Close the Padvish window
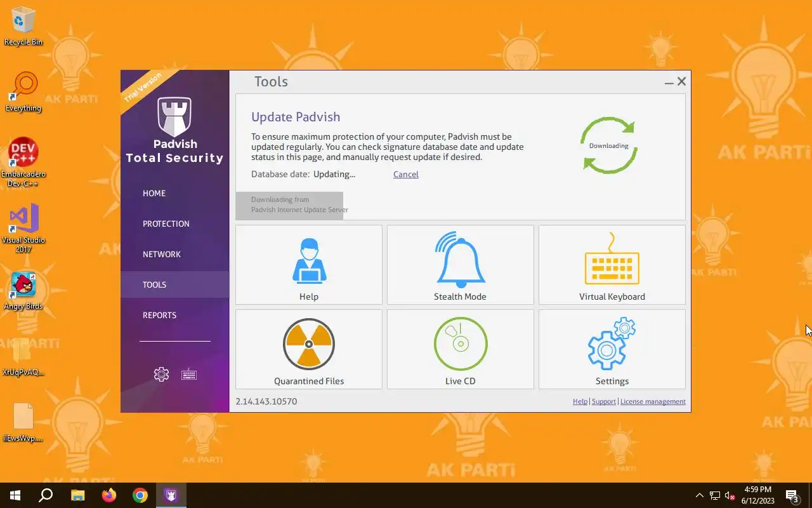Screen dimensions: 812x508 682,81
